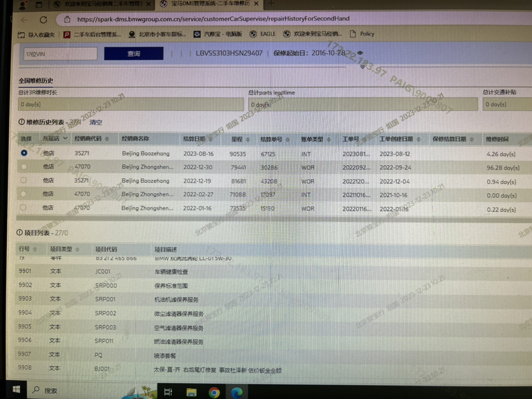This screenshot has height=399, width=532.
Task: Click the 96.28 day(s) repair time
Action: tap(503, 168)
